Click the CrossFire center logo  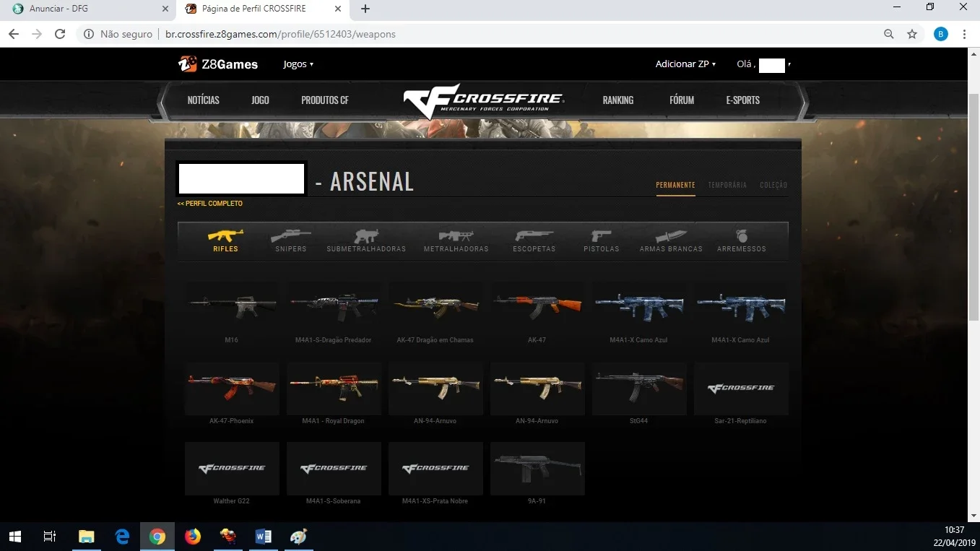484,100
